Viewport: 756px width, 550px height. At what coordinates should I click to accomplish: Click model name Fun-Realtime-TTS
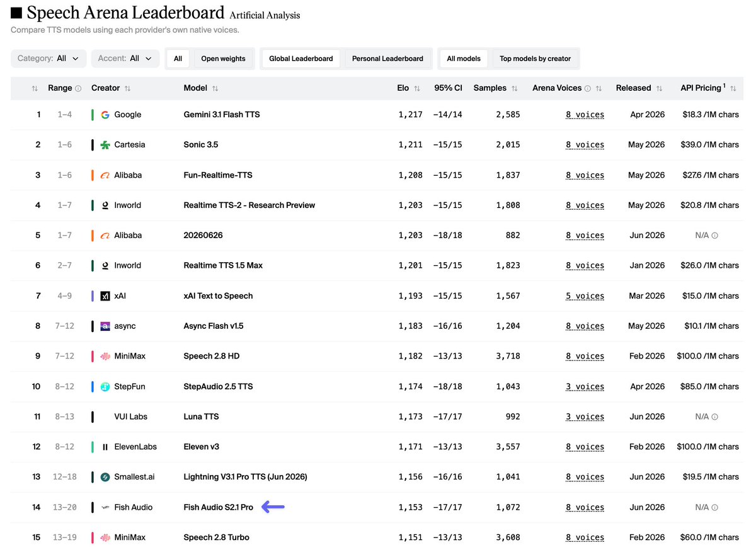[218, 175]
